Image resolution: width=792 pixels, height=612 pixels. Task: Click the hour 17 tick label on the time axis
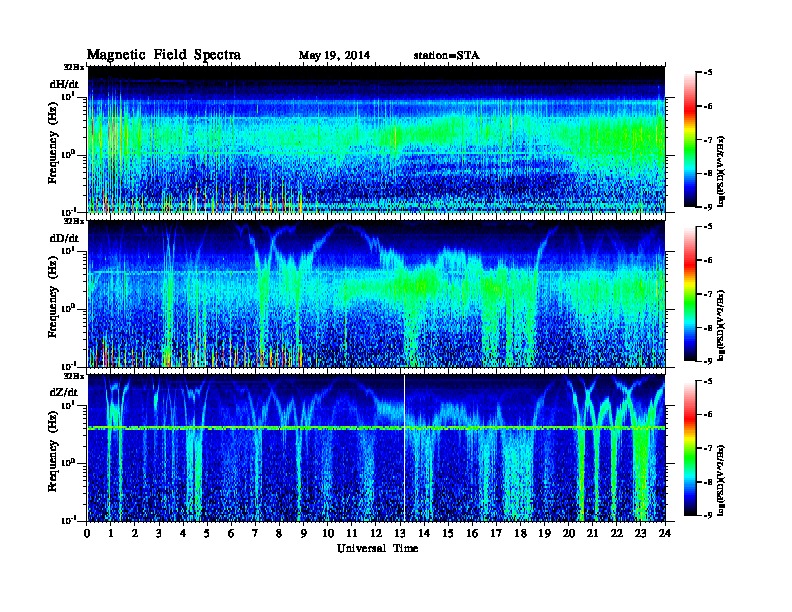pos(497,533)
